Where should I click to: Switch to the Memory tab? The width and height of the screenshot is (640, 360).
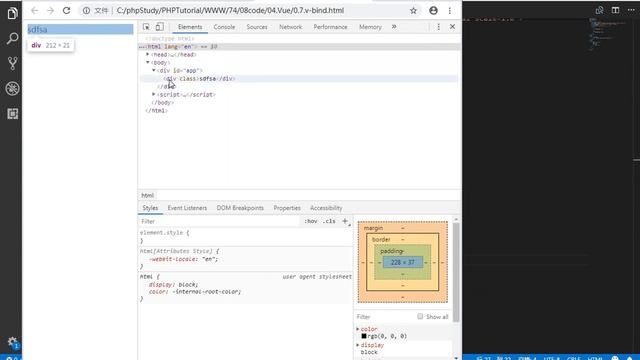coord(370,27)
